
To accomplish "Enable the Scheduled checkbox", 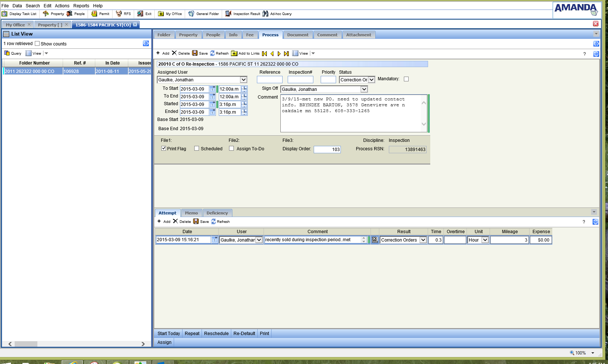I will tap(196, 148).
